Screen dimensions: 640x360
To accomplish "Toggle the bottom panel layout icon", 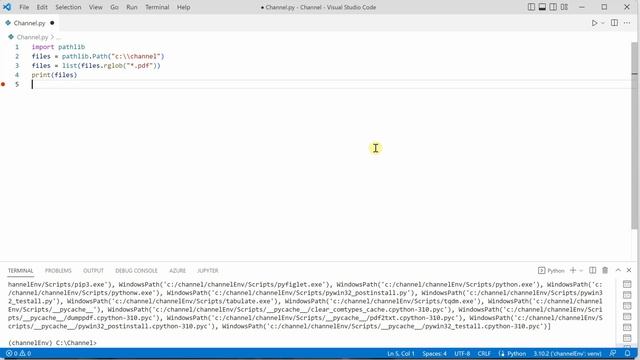I will pos(542,7).
